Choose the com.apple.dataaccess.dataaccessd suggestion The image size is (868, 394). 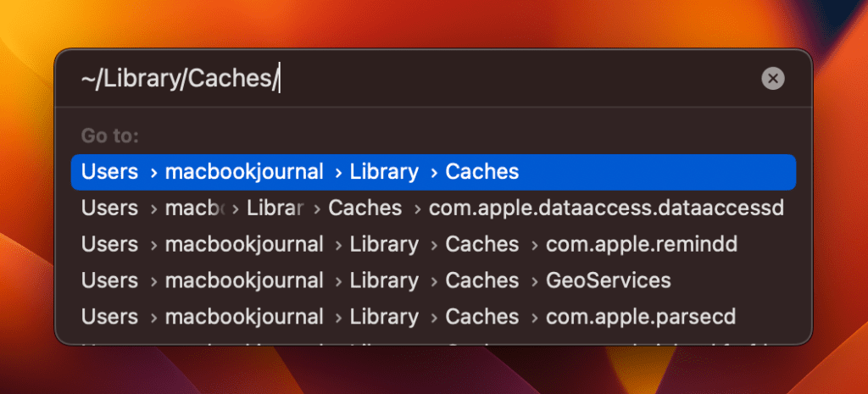(607, 208)
